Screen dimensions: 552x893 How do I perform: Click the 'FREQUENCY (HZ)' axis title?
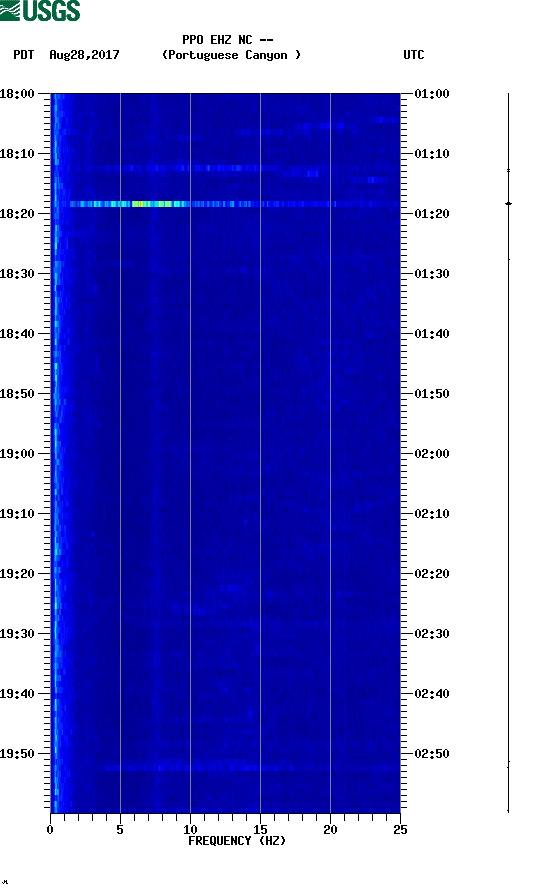pos(237,841)
